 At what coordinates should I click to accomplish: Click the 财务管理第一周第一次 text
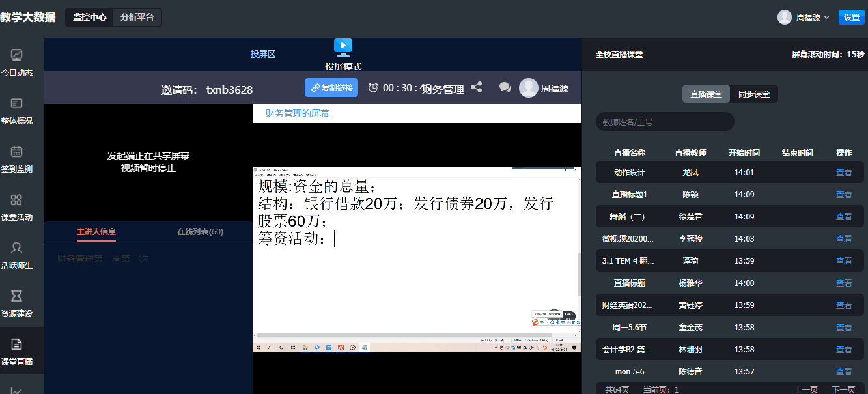103,259
